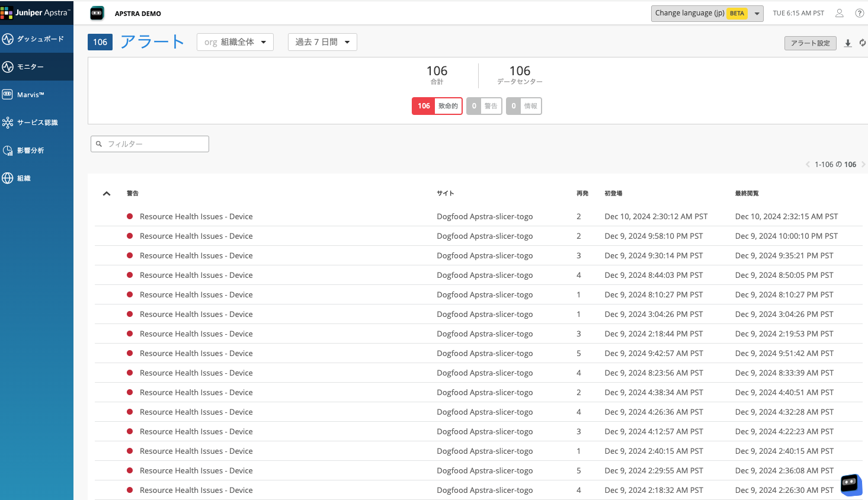Image resolution: width=868 pixels, height=500 pixels.
Task: Go to サービス認識 in the sidebar
Action: tap(37, 123)
